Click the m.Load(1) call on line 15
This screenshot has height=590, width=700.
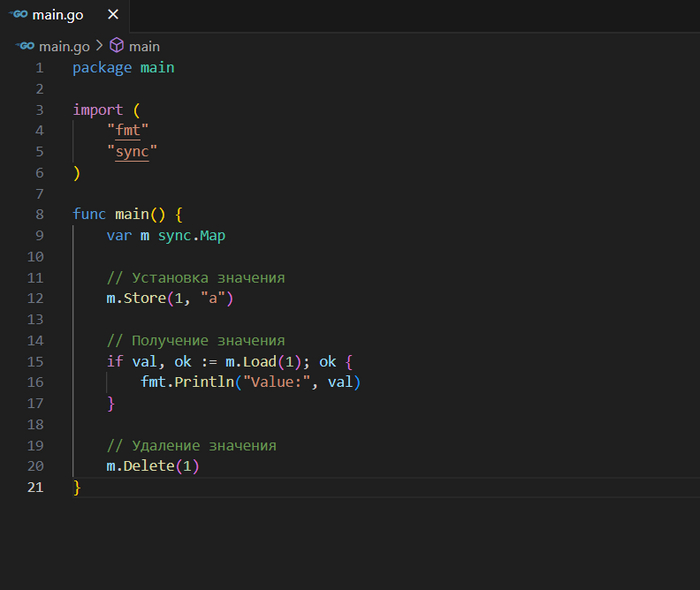[x=264, y=361]
